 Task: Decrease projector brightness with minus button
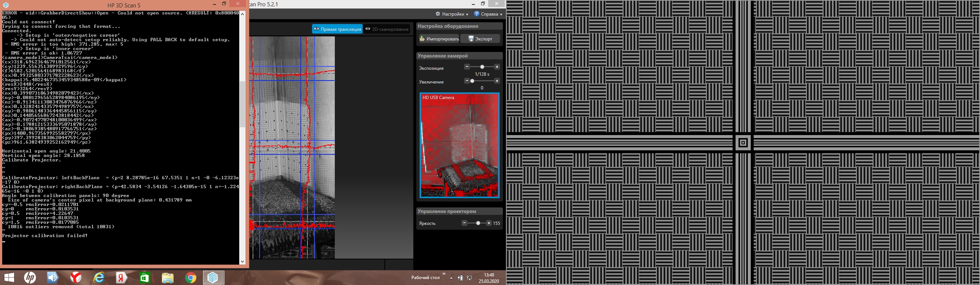click(464, 223)
